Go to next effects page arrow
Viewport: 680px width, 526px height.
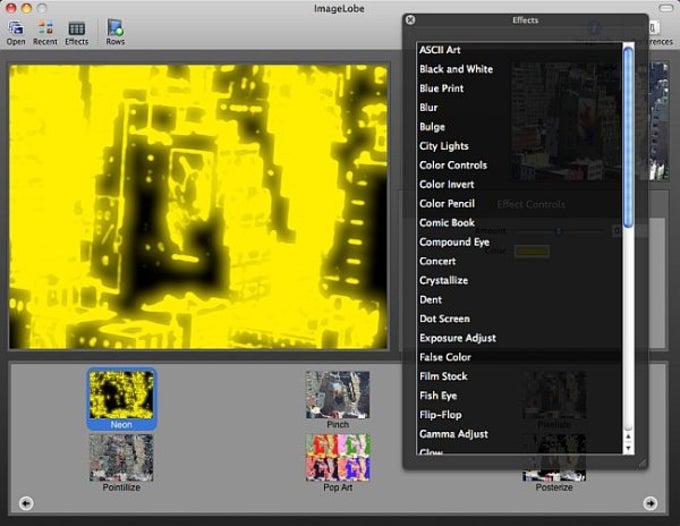[650, 503]
